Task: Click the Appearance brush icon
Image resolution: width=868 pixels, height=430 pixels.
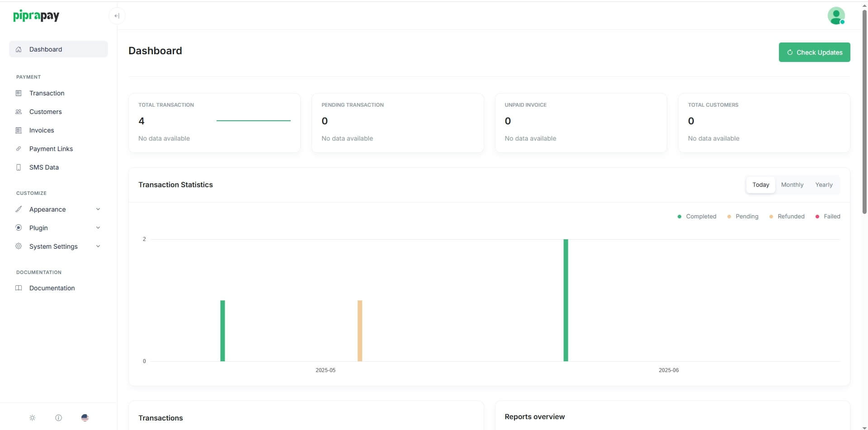Action: tap(19, 209)
